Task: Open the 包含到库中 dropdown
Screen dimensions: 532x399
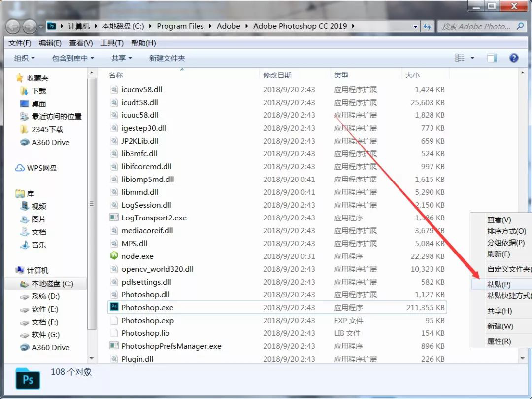Action: point(73,58)
